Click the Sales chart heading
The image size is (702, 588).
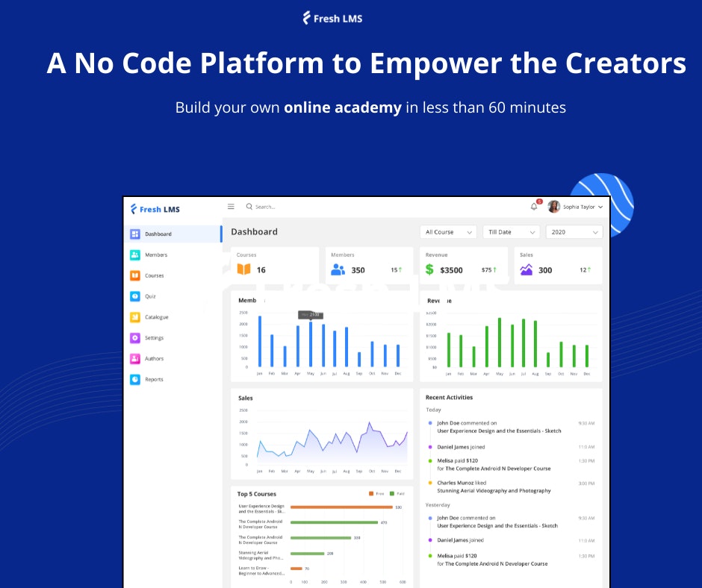[246, 398]
